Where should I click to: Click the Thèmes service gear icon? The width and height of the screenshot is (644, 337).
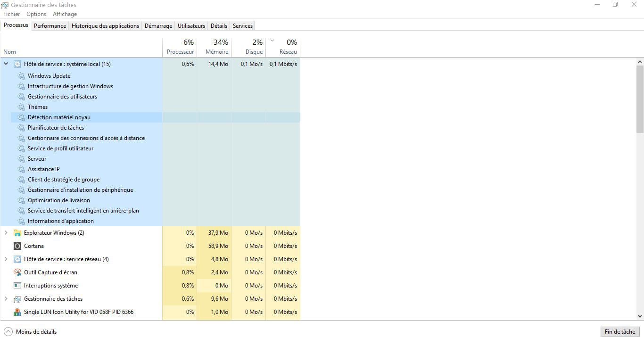click(21, 107)
